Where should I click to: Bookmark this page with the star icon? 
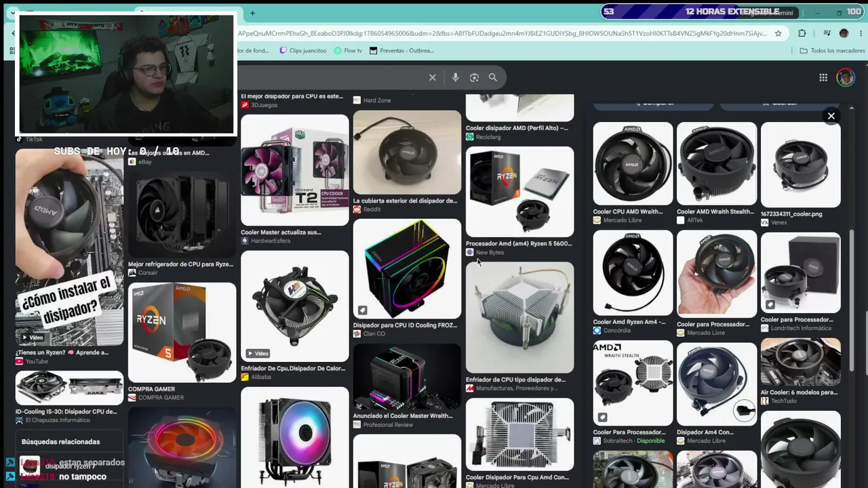tap(778, 33)
